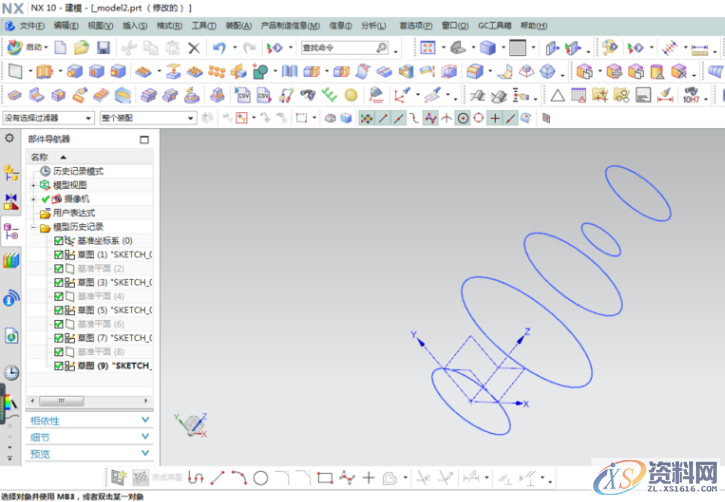Click the Undo arrow icon
725x502 pixels.
pyautogui.click(x=219, y=47)
